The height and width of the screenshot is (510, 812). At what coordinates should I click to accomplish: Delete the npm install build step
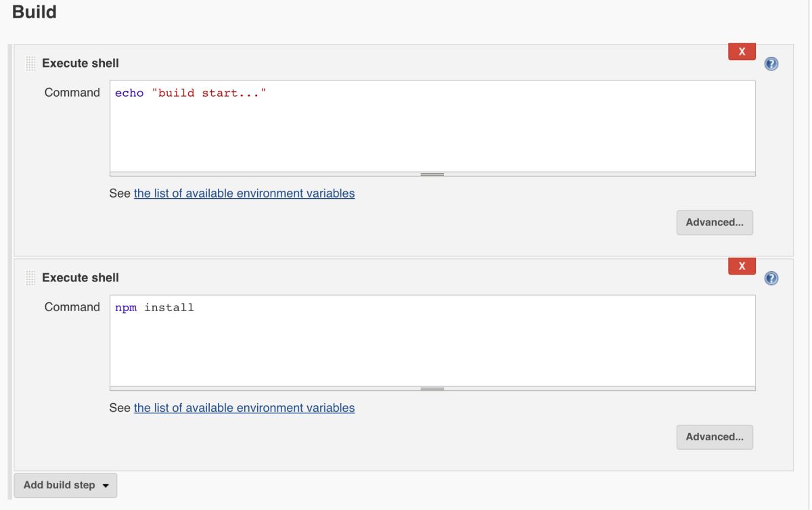click(x=742, y=266)
